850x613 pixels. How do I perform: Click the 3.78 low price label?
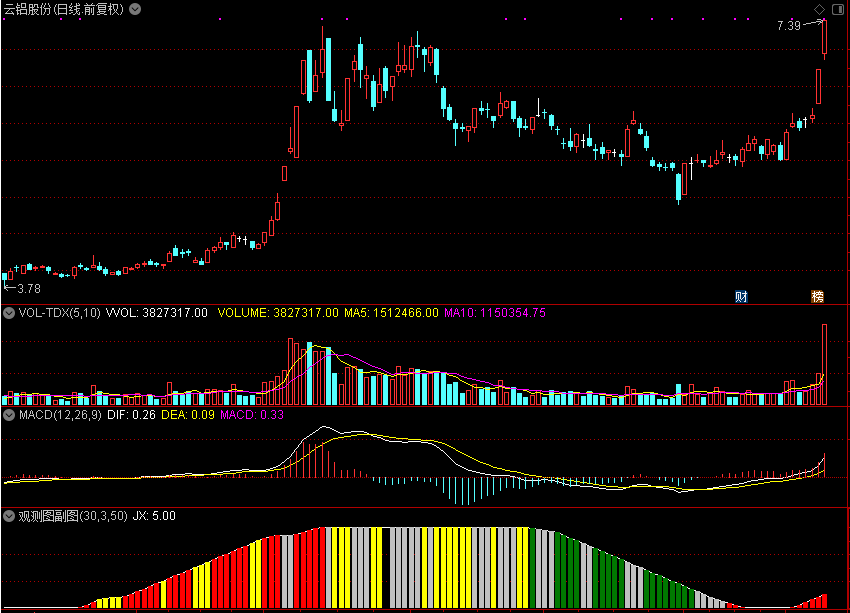coord(29,289)
